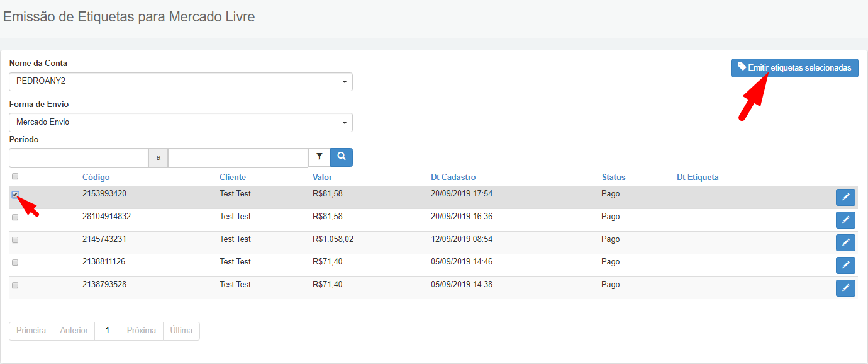Viewport: 868px width, 364px height.
Task: Click the filter funnel icon
Action: 319,157
